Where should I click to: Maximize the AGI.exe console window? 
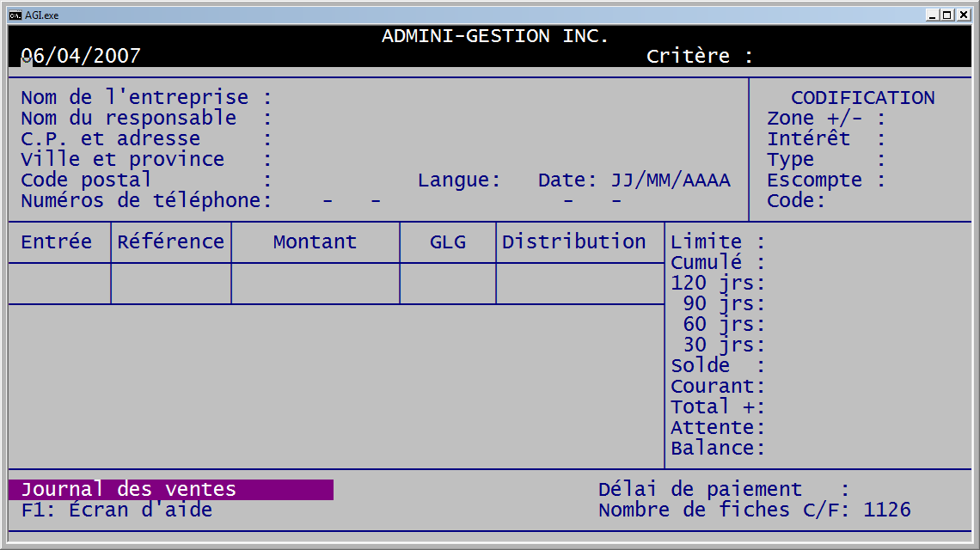pyautogui.click(x=946, y=15)
